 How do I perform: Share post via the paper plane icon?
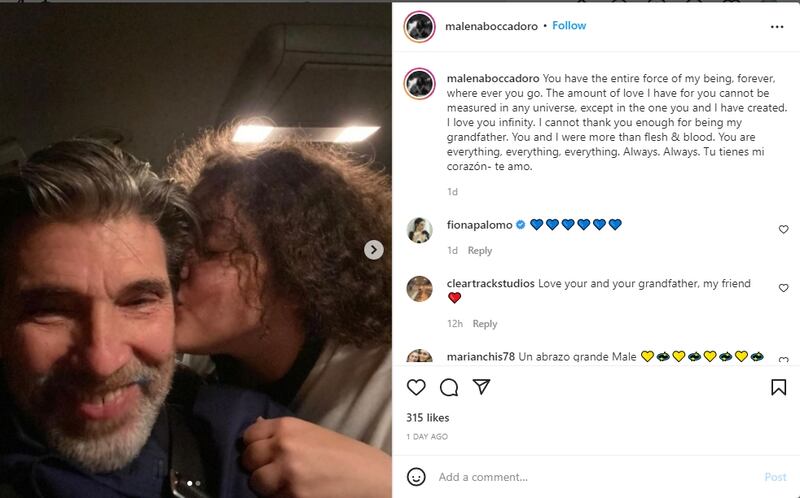481,387
